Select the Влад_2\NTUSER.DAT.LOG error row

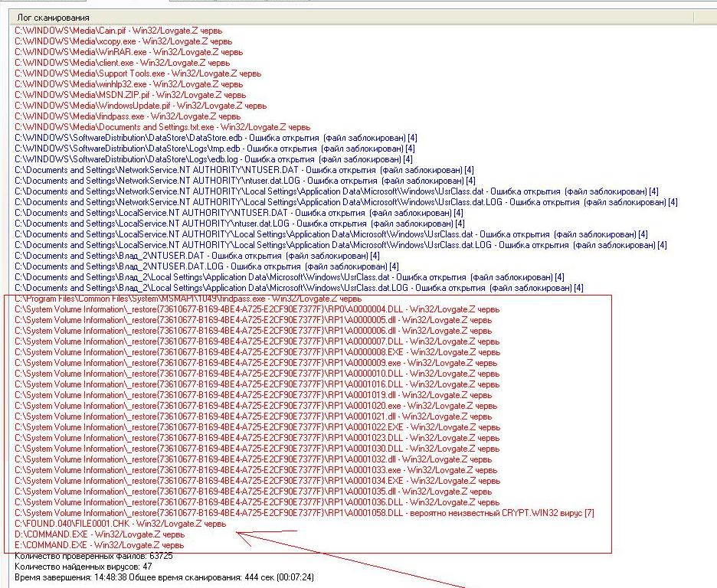(x=207, y=266)
